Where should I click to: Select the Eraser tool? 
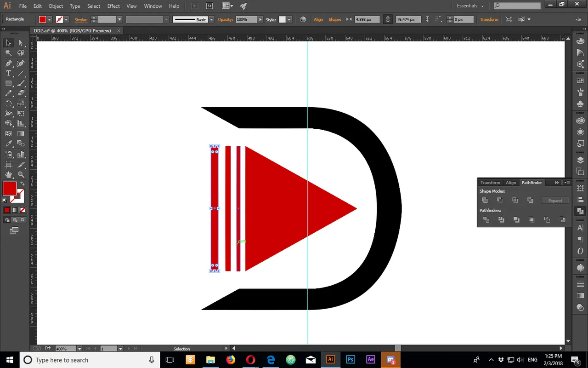coord(21,93)
